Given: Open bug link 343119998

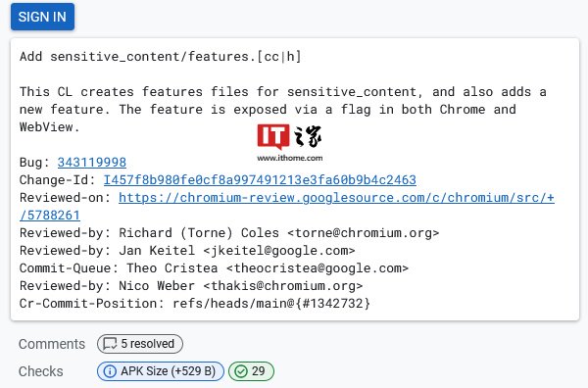Looking at the screenshot, I should (92, 163).
